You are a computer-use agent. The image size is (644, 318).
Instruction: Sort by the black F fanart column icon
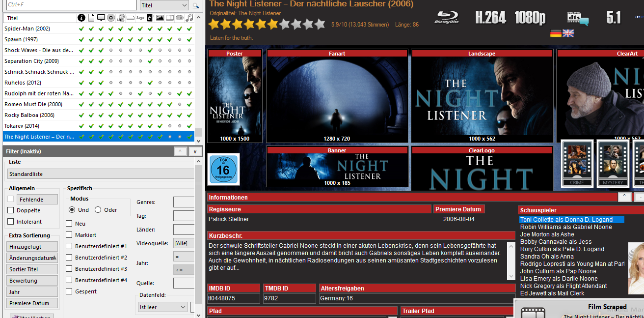150,18
